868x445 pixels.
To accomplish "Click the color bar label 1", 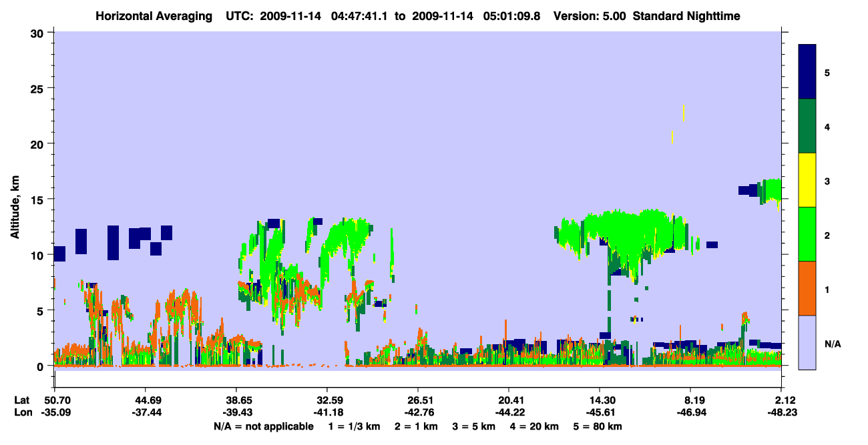I will tap(827, 289).
